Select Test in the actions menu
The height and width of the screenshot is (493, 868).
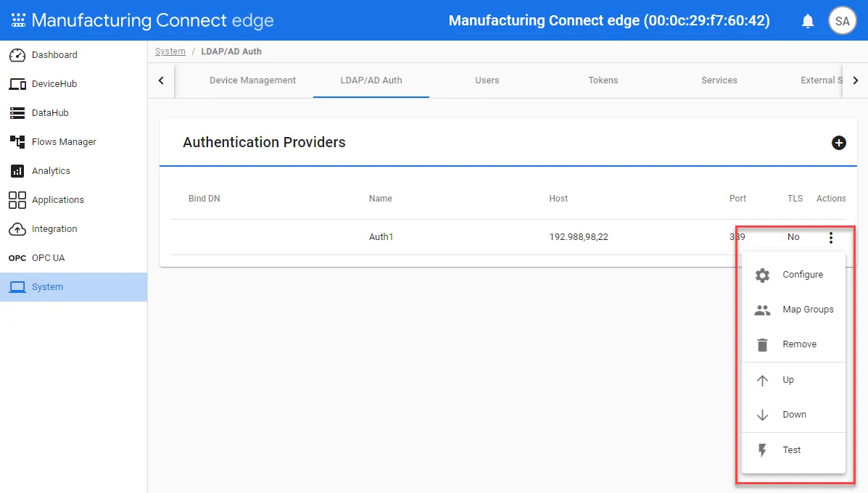click(x=793, y=450)
